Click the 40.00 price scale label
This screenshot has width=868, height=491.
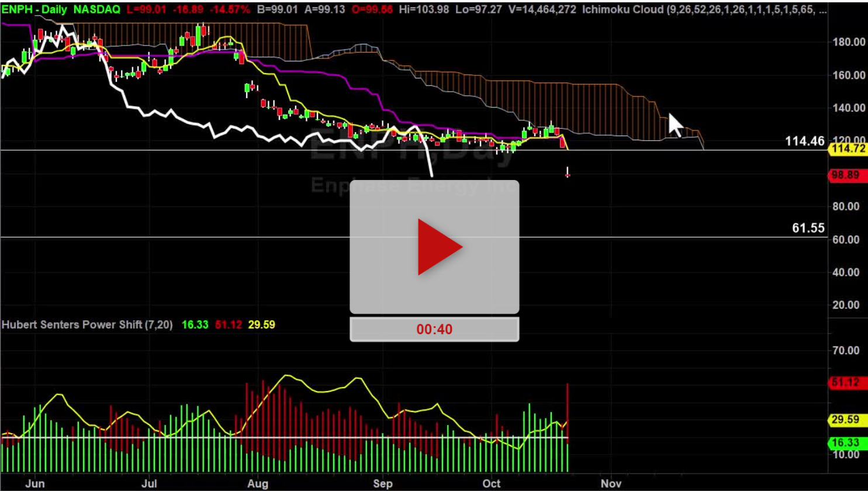[846, 272]
